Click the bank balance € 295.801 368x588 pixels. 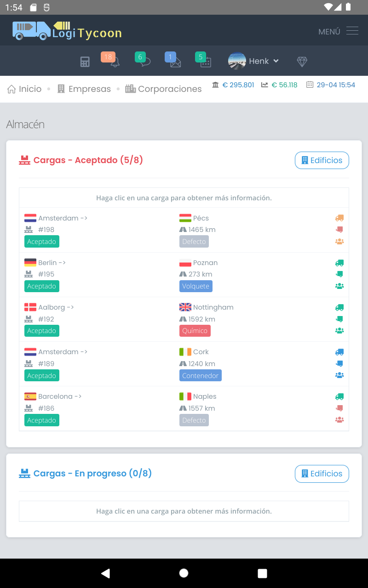233,85
